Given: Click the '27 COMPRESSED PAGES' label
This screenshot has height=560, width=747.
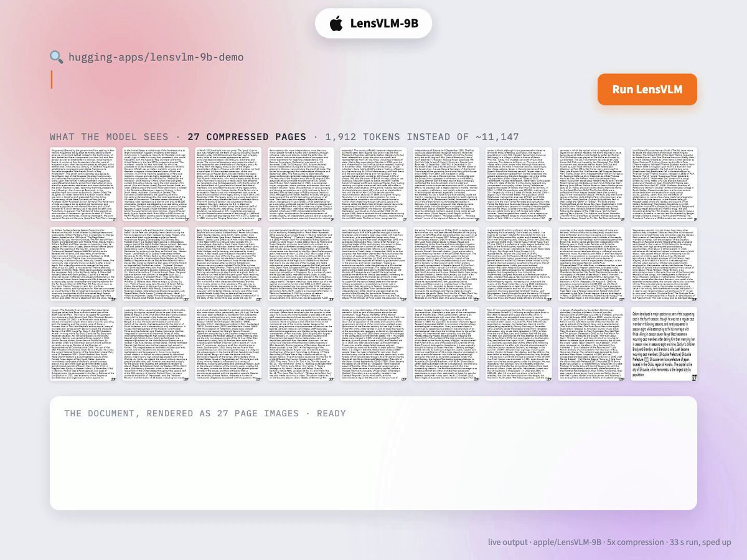Looking at the screenshot, I should 247,137.
